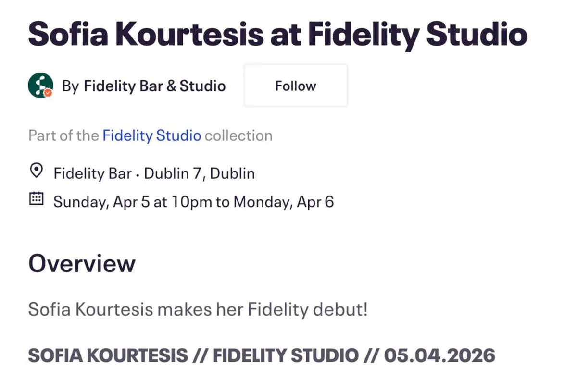Click the Part of the collection label
This screenshot has height=392, width=577.
pos(63,135)
